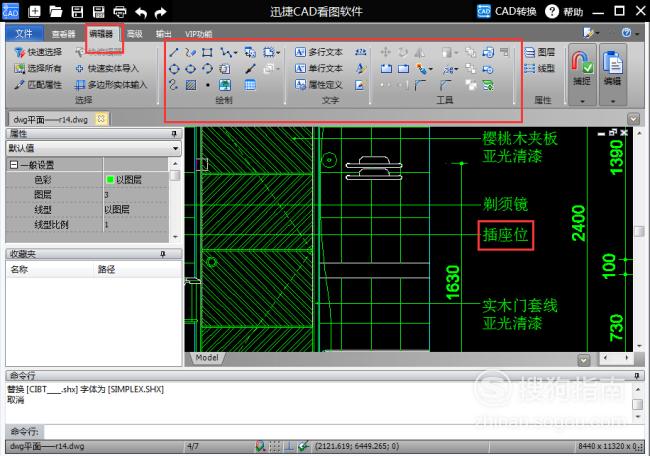Create a new file with the plus icon
Screen dimensions: 650x456
[x=34, y=11]
